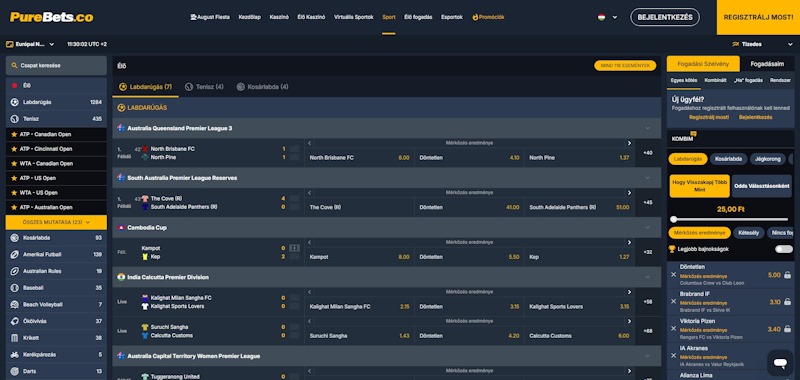The width and height of the screenshot is (800, 380).
Task: Click the Beach Volleyball icon in sidebar
Action: pyautogui.click(x=14, y=305)
